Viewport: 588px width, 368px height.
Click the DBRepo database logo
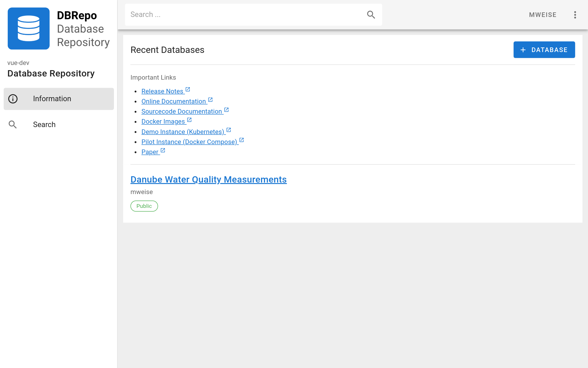pos(28,28)
